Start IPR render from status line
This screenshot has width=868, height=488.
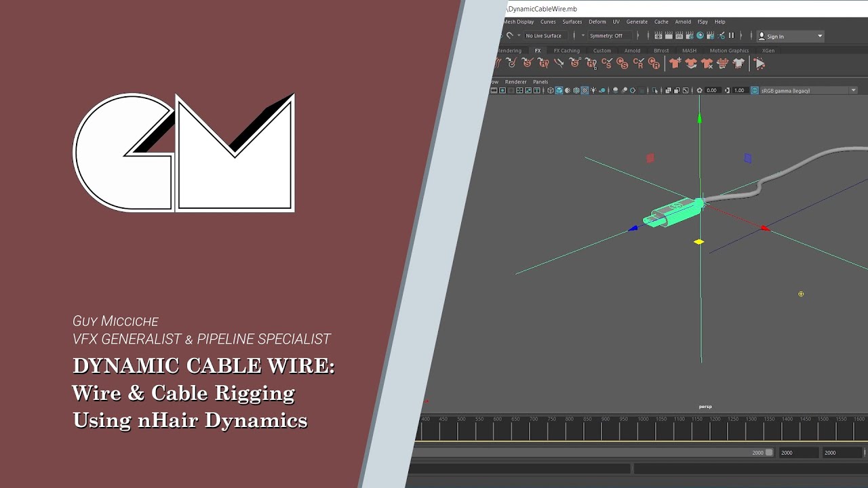[x=679, y=35]
